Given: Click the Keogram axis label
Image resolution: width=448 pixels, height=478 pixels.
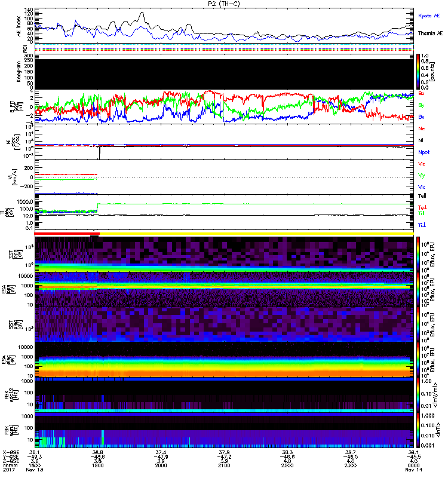Looking at the screenshot, I should pyautogui.click(x=19, y=71).
